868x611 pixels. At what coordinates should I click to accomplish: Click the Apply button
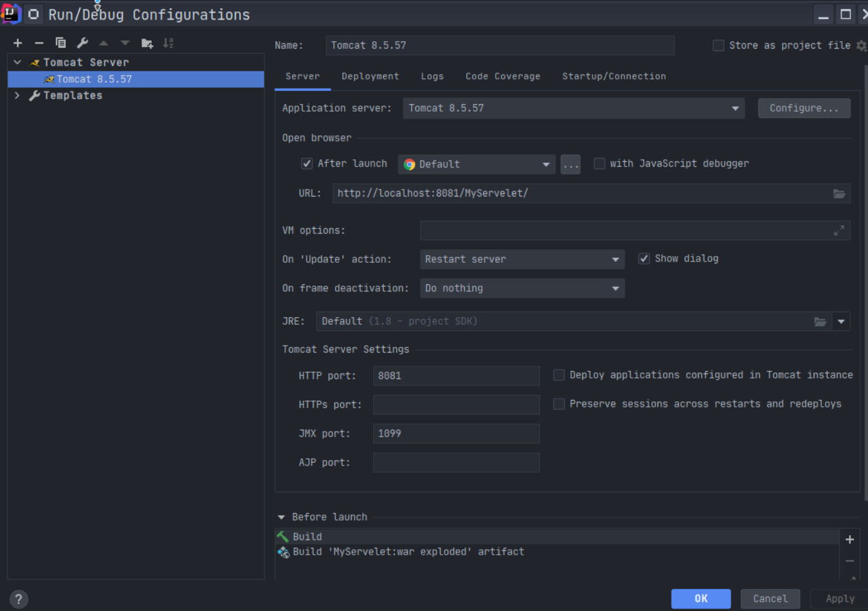[840, 598]
